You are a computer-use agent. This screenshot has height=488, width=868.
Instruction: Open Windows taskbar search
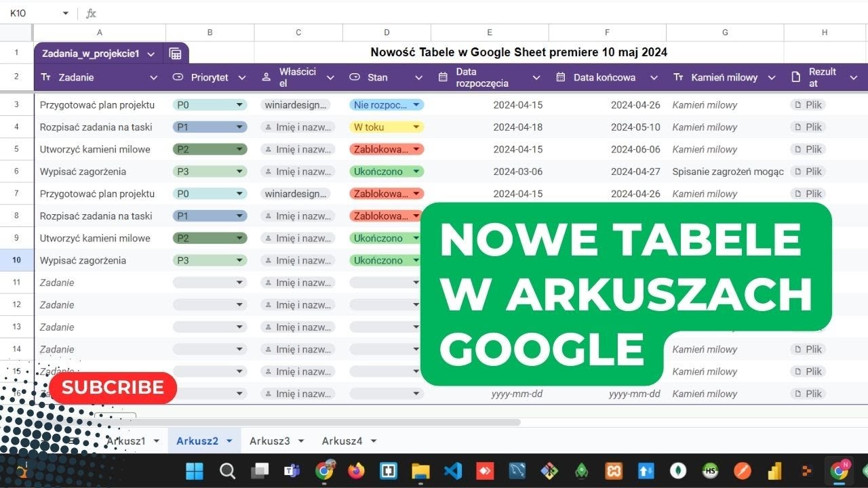tap(228, 470)
